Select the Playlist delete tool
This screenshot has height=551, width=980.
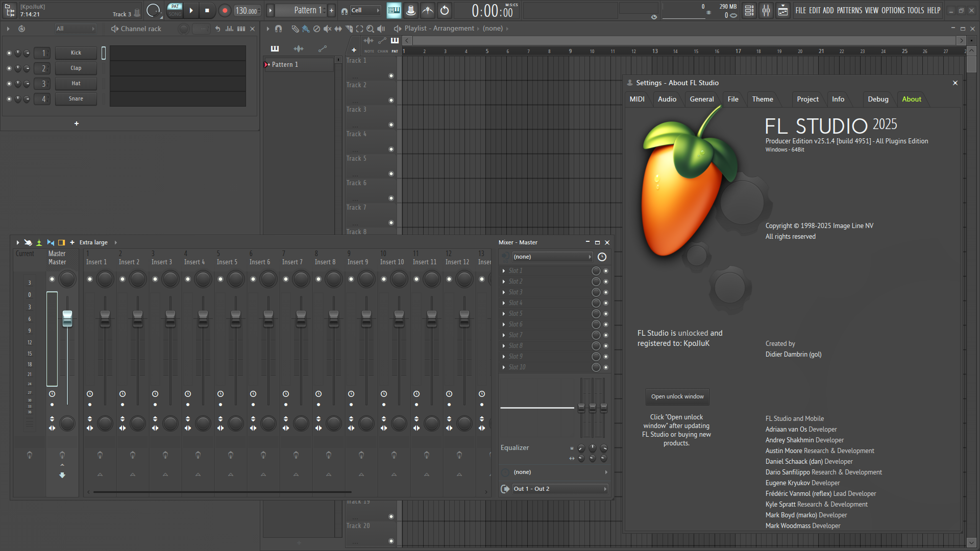(316, 29)
